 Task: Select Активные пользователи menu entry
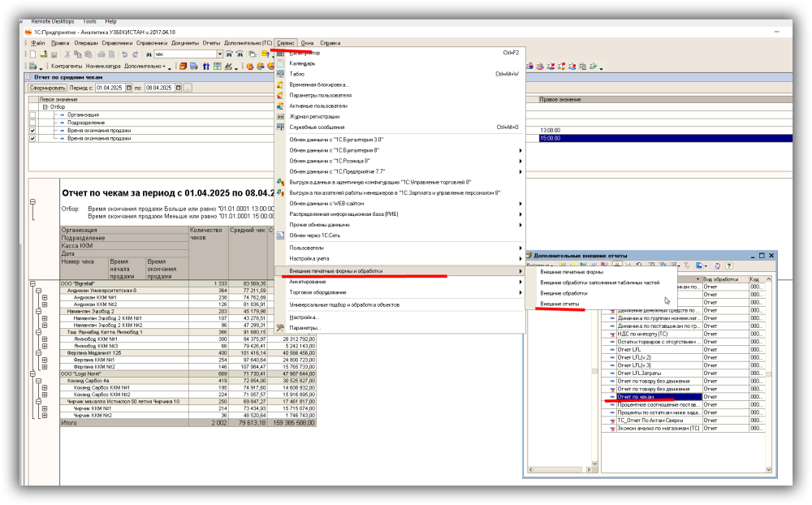[400, 106]
